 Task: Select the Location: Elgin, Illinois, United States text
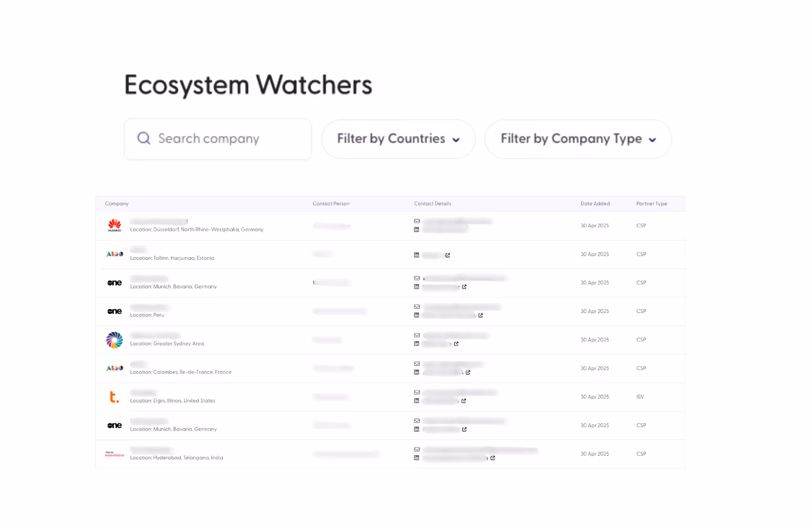[173, 401]
